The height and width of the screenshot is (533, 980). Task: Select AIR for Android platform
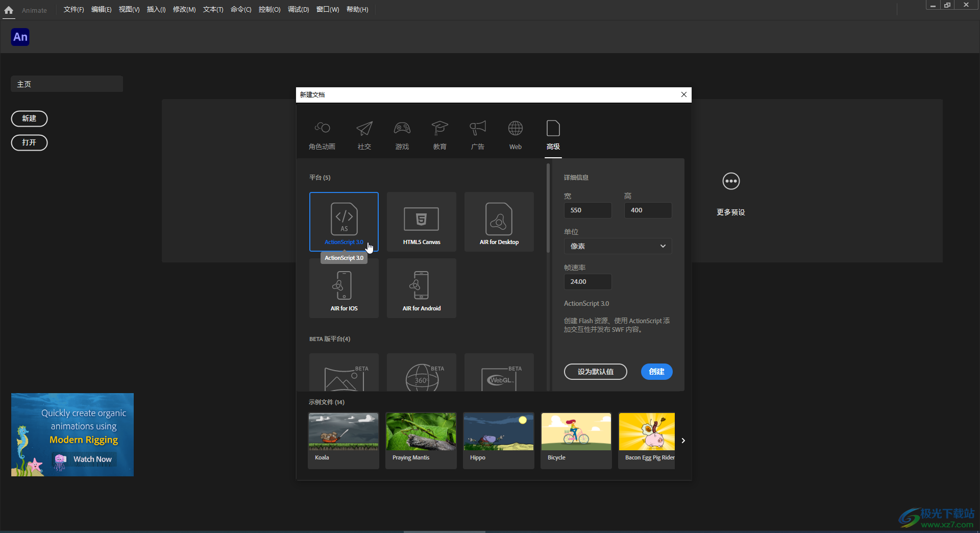pyautogui.click(x=422, y=288)
